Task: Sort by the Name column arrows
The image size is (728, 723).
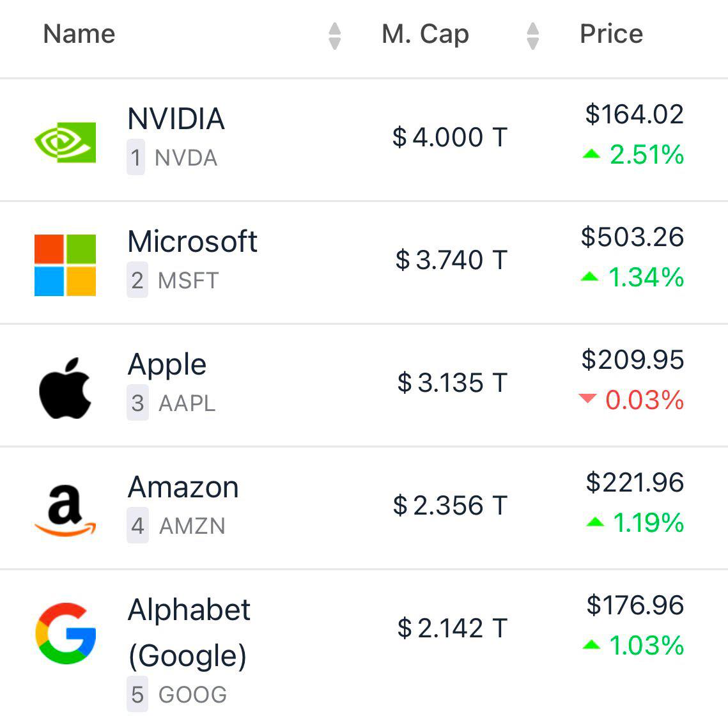Action: (x=334, y=35)
